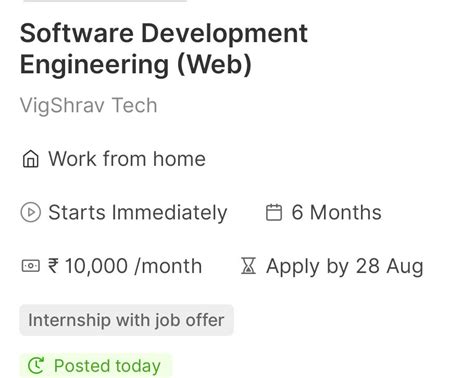Click the Starts Immediately label
Screen dimensions: 474x378
click(138, 213)
